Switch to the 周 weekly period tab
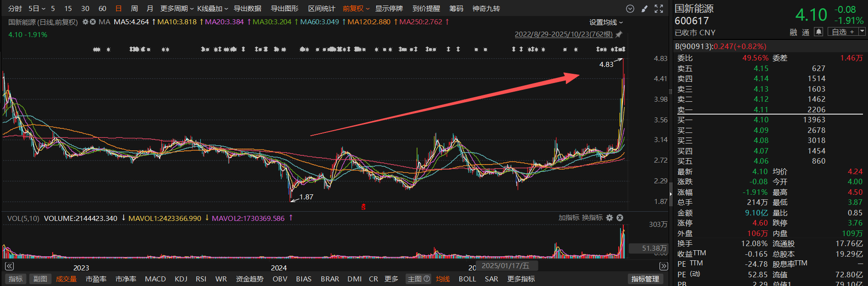Viewport: 868px width, 286px height. pos(134,9)
